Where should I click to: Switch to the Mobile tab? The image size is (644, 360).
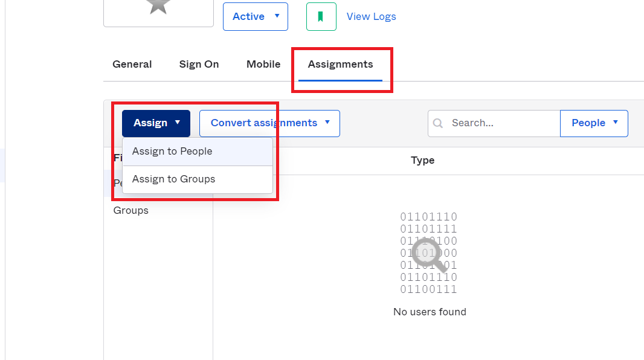[x=263, y=65]
